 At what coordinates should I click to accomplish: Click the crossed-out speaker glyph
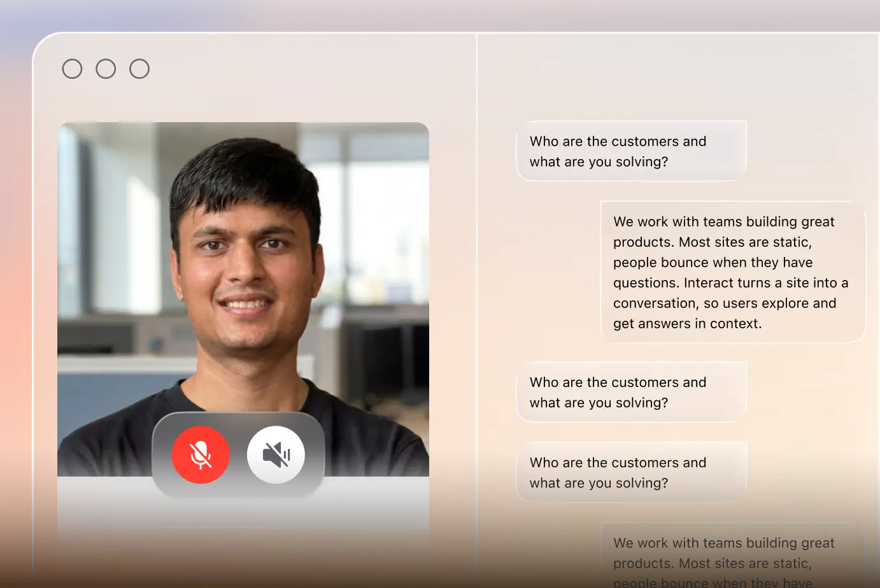click(276, 455)
